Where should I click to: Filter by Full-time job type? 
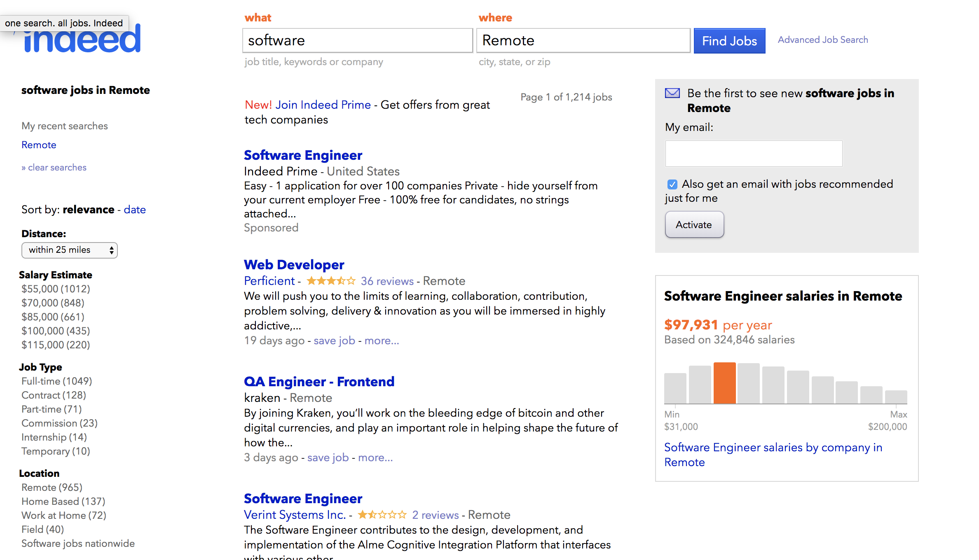[56, 381]
